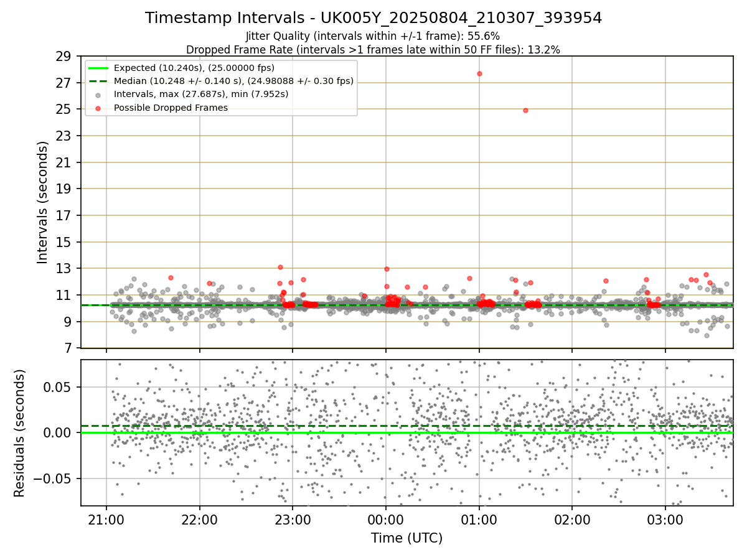The width and height of the screenshot is (747, 560).
Task: Click the '−0.05' residuals tick label
Action: (52, 479)
